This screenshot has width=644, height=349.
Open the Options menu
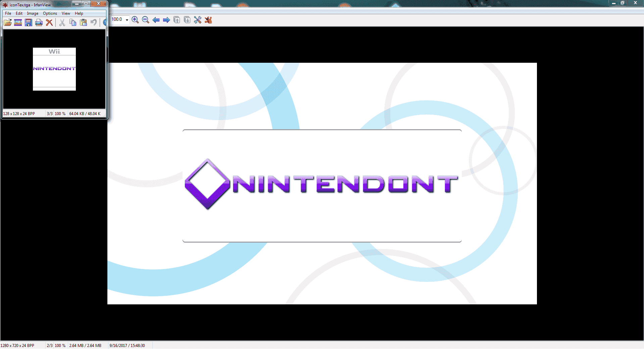(x=50, y=13)
